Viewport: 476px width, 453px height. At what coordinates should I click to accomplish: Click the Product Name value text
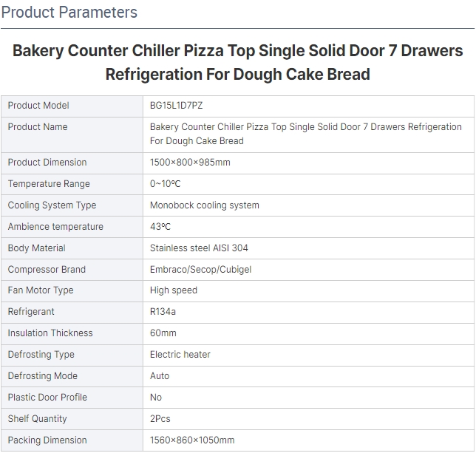click(x=305, y=134)
